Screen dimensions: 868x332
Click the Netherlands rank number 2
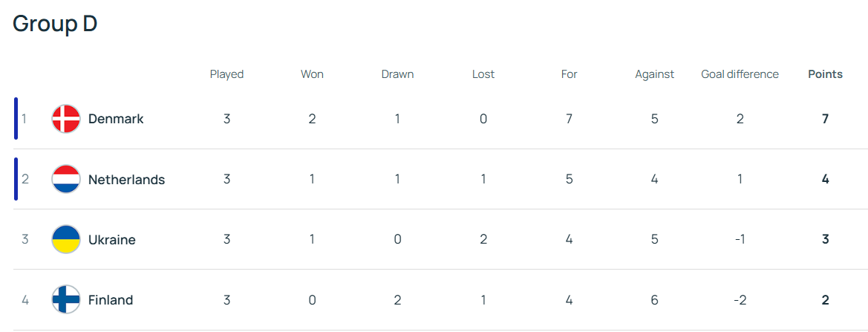pos(25,179)
